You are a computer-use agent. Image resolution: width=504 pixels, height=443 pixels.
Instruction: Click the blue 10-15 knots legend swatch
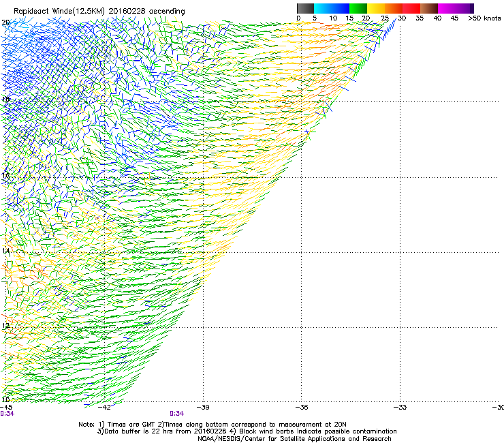341,8
